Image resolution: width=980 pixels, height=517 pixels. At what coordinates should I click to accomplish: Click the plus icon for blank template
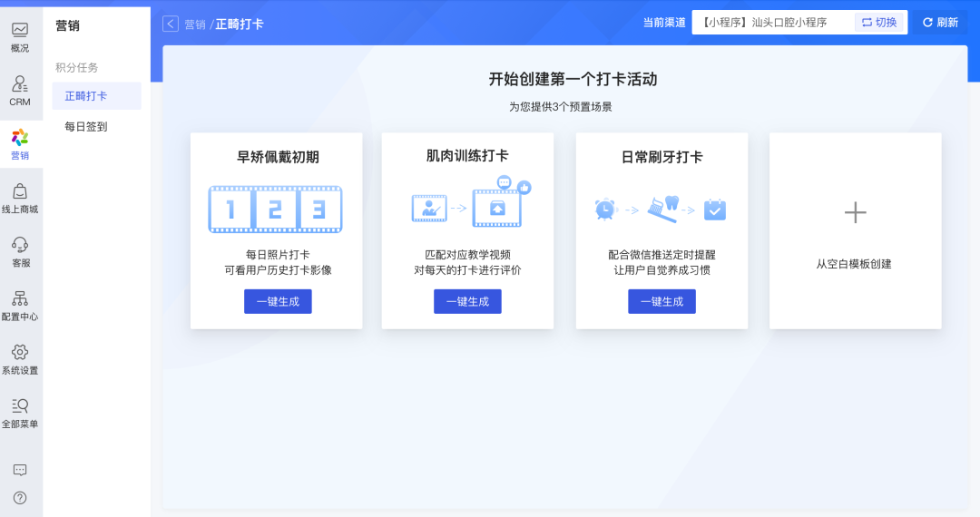tap(855, 213)
